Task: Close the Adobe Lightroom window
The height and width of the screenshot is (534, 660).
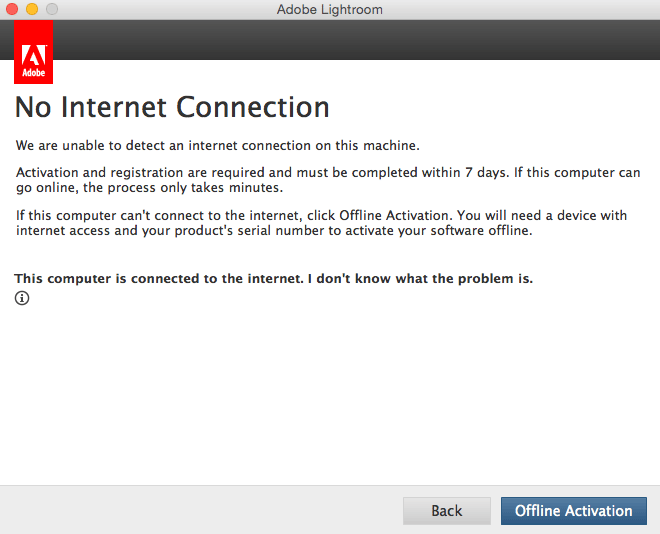Action: pos(13,10)
